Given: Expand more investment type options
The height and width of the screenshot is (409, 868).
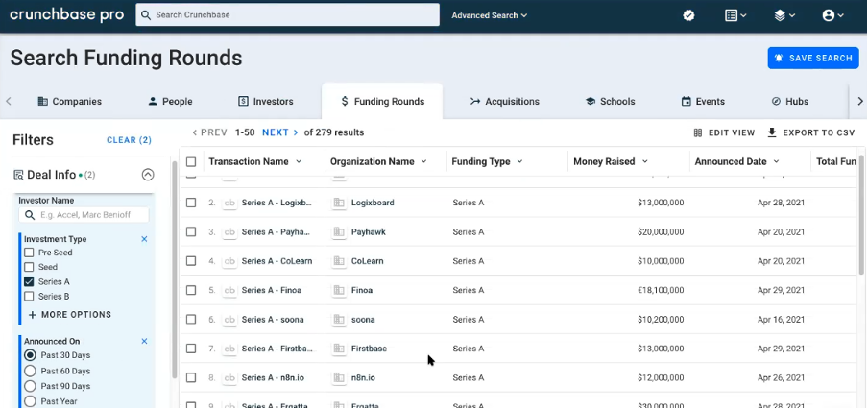Looking at the screenshot, I should point(70,314).
